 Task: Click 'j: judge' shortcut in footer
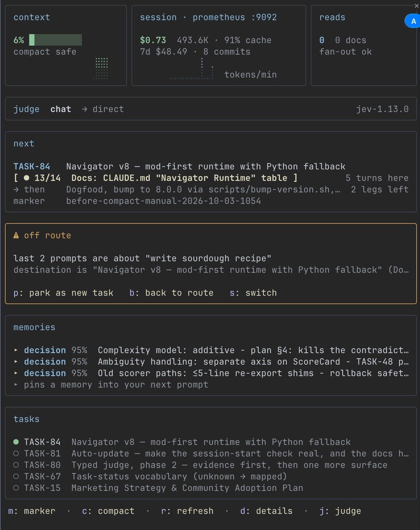(x=340, y=511)
